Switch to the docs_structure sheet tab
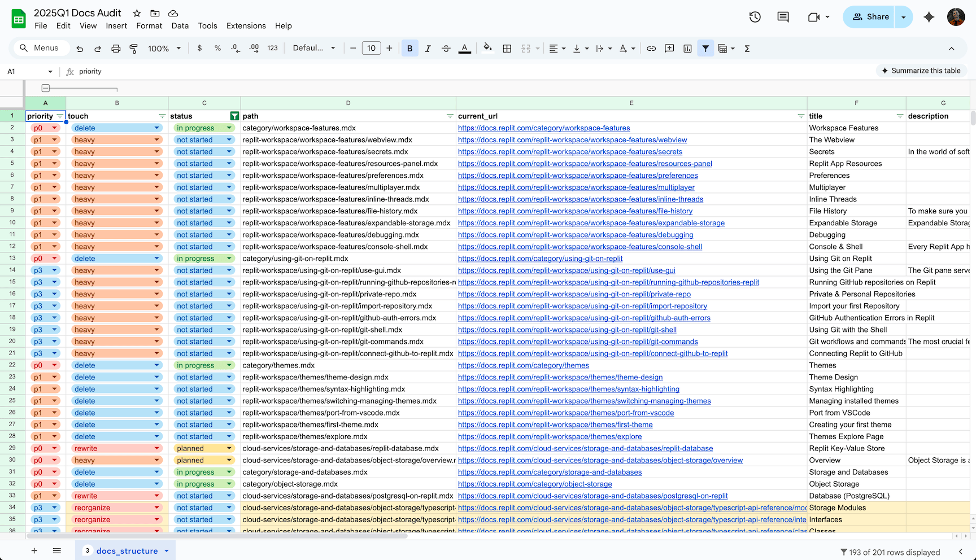The width and height of the screenshot is (976, 560). pyautogui.click(x=127, y=551)
